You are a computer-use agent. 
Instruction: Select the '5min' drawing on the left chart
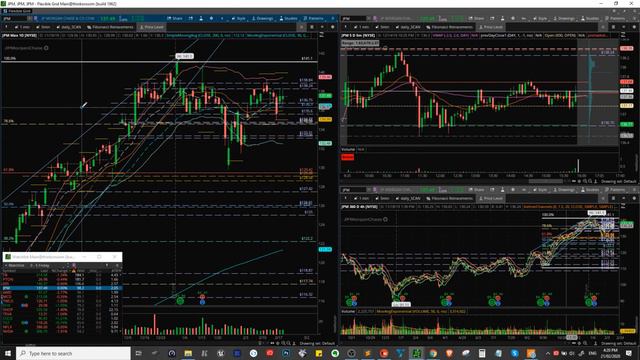click(43, 27)
